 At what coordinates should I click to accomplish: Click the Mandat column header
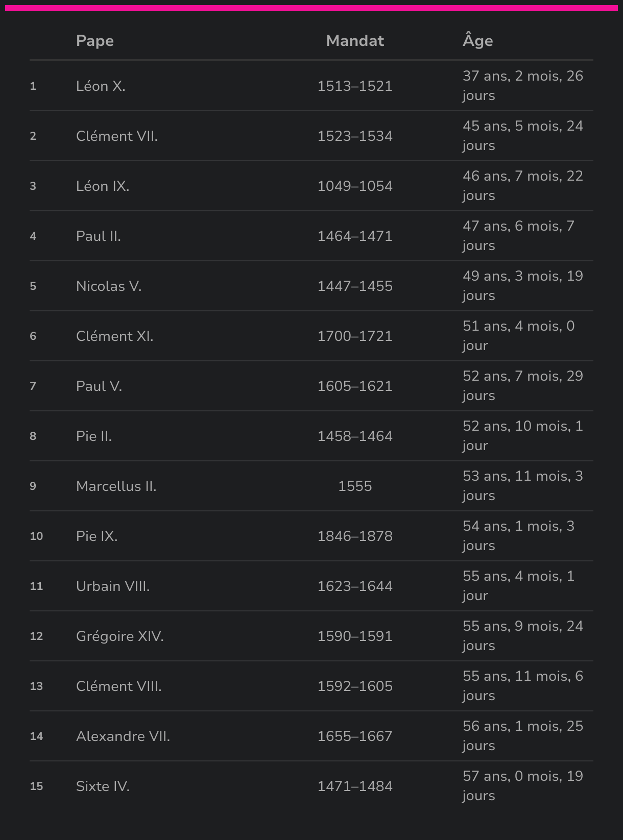(355, 41)
